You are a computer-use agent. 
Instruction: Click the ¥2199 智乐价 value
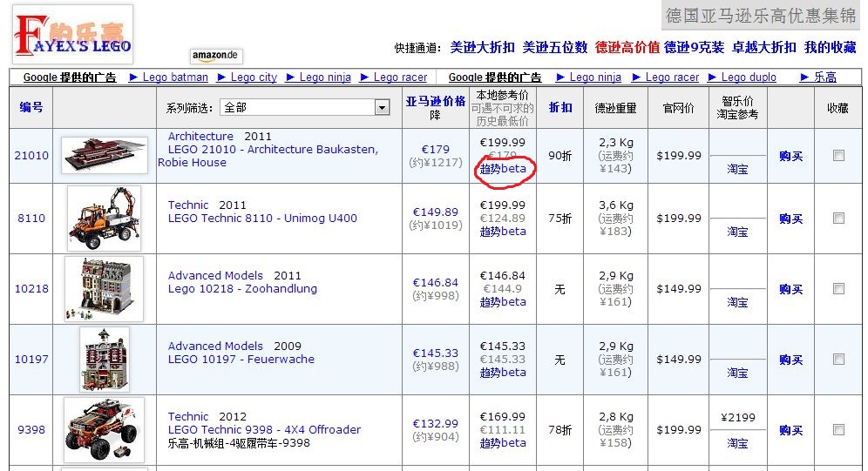[738, 417]
